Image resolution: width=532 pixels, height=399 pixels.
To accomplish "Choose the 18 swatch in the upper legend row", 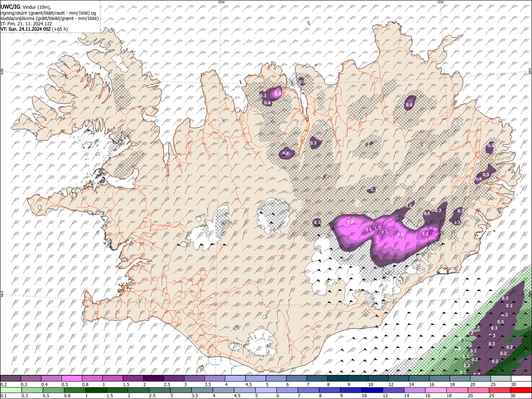I will (459, 379).
